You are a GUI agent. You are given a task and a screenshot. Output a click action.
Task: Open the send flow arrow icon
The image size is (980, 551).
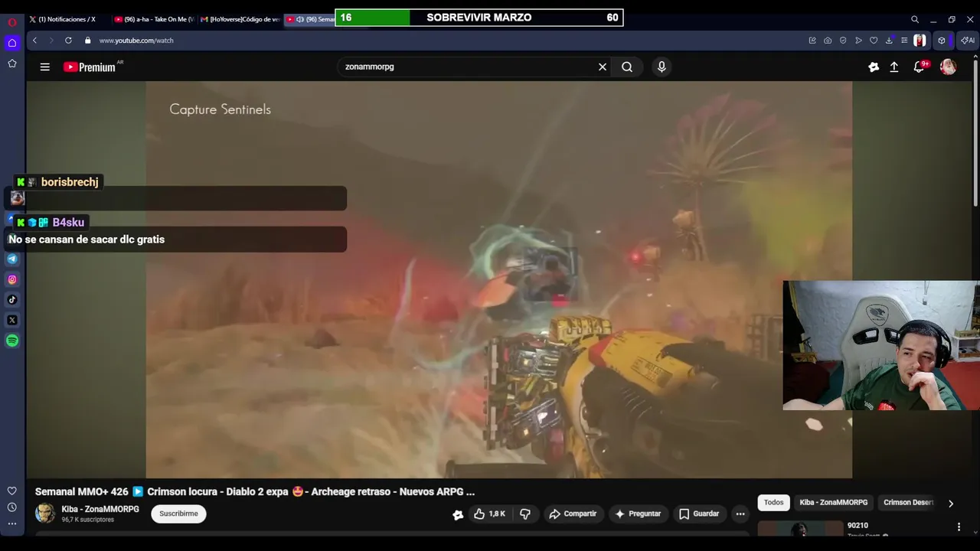click(858, 41)
